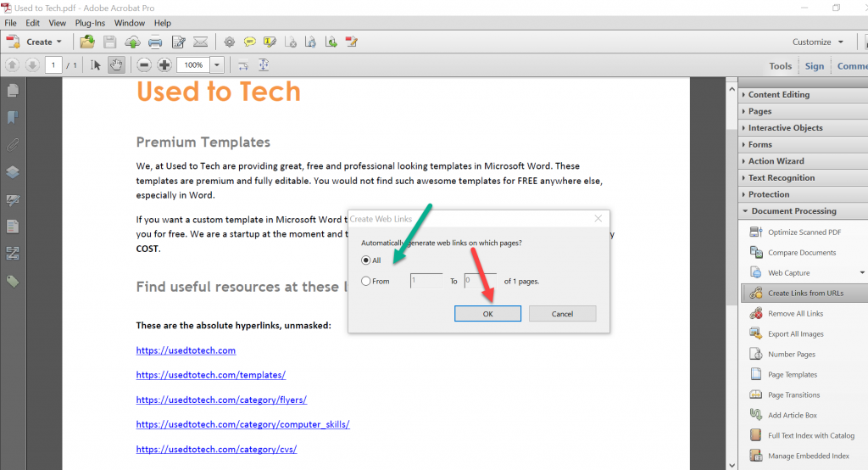Go to next page with down arrow
The height and width of the screenshot is (470, 868).
32,64
